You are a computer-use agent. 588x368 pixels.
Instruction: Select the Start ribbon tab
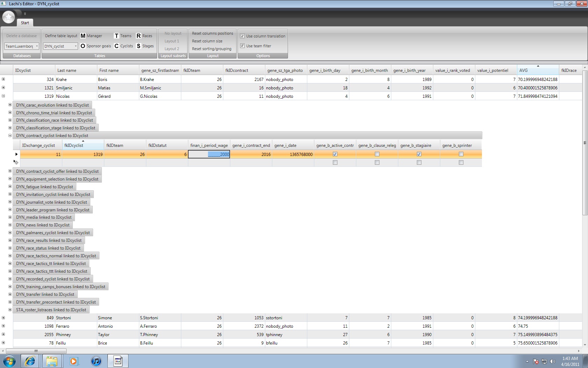[25, 23]
